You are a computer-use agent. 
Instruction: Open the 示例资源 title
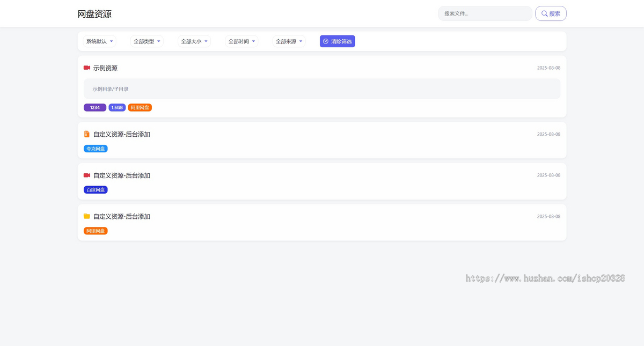point(105,68)
